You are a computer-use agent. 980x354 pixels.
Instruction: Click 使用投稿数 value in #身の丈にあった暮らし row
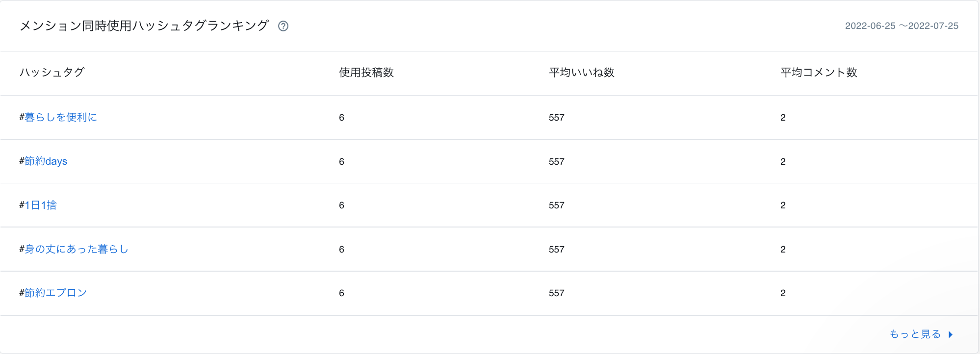341,250
